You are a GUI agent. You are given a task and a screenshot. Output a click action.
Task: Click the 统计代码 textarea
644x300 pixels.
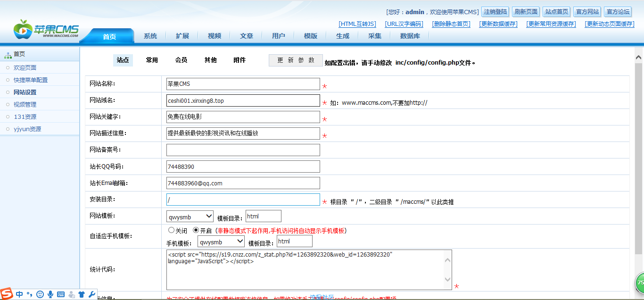pos(309,270)
